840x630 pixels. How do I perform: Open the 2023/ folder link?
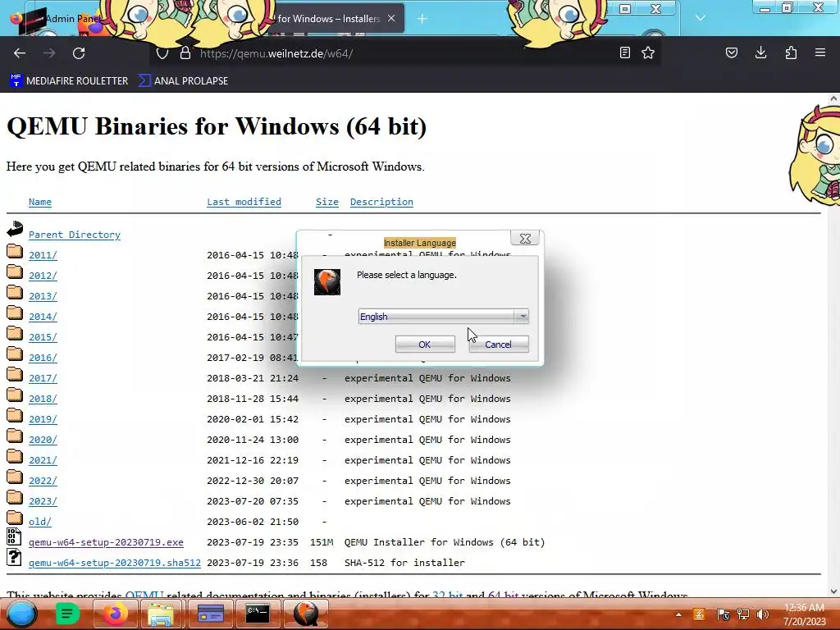click(x=43, y=501)
